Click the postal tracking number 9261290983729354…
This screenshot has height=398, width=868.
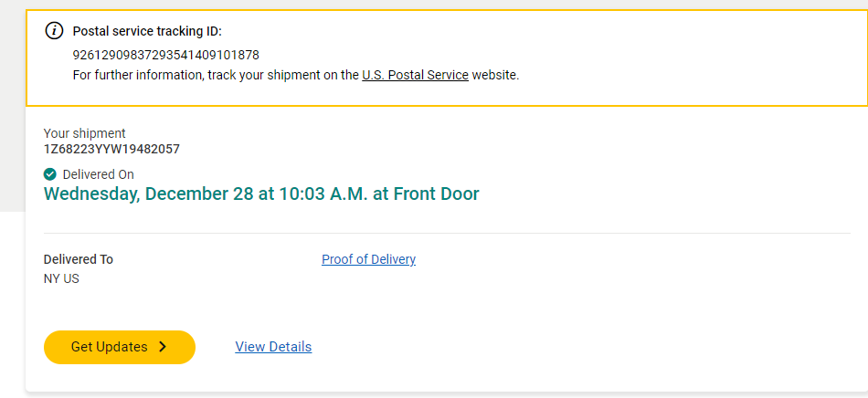(165, 55)
